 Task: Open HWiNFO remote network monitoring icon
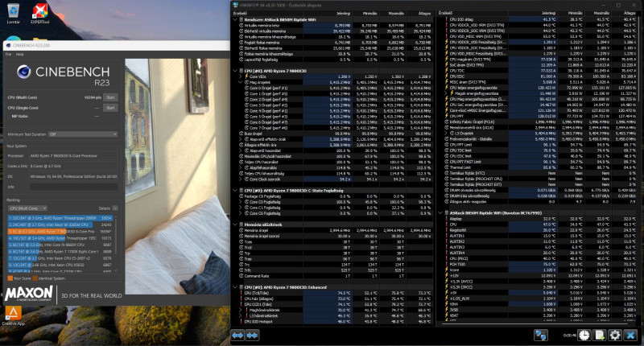coord(541,336)
